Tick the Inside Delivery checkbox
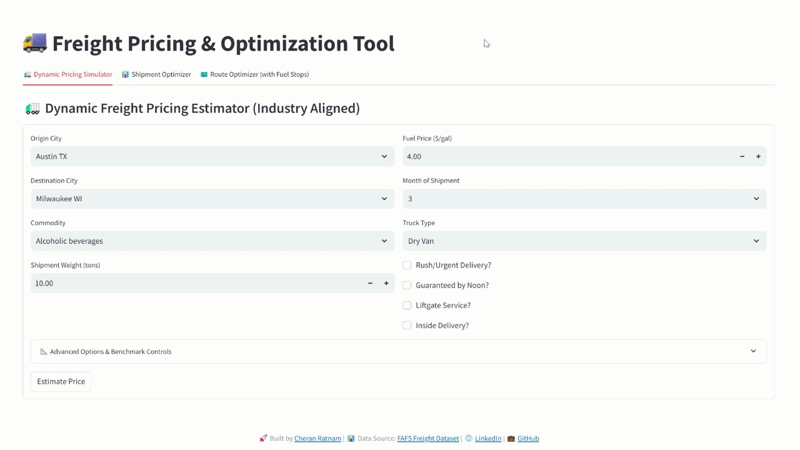This screenshot has width=800, height=450. 407,325
